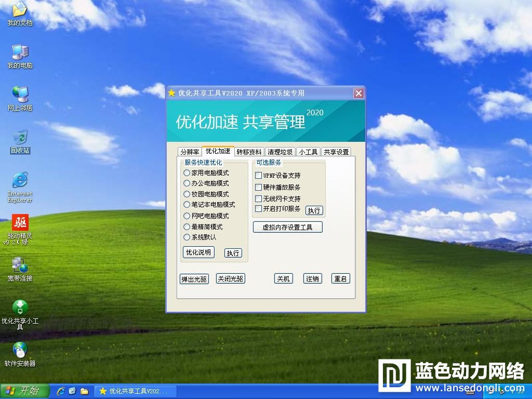Click the 重启 restart button
The height and width of the screenshot is (399, 532).
[x=340, y=278]
